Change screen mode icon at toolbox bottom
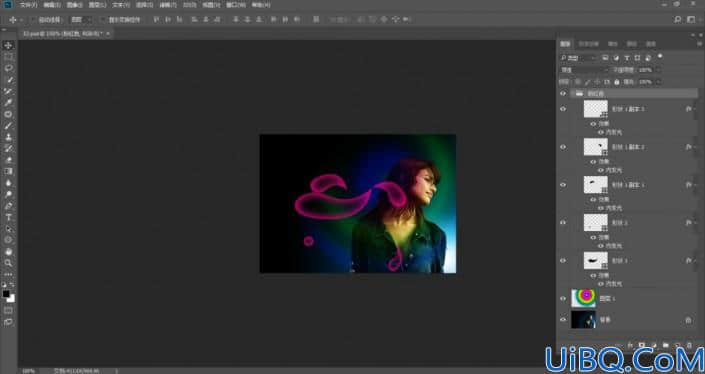Image resolution: width=705 pixels, height=374 pixels. pos(8,322)
